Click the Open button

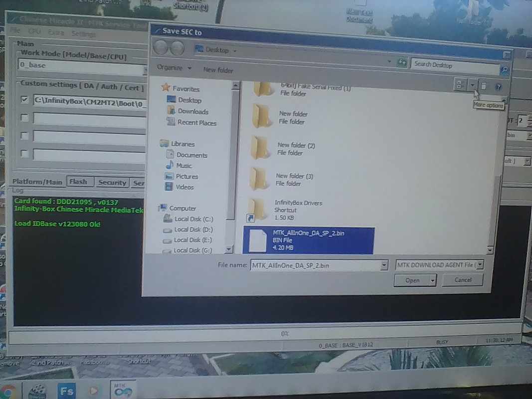click(412, 280)
